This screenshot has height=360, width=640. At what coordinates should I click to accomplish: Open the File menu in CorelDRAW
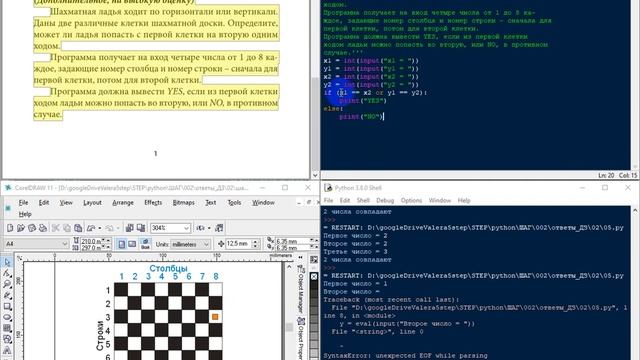(23, 202)
